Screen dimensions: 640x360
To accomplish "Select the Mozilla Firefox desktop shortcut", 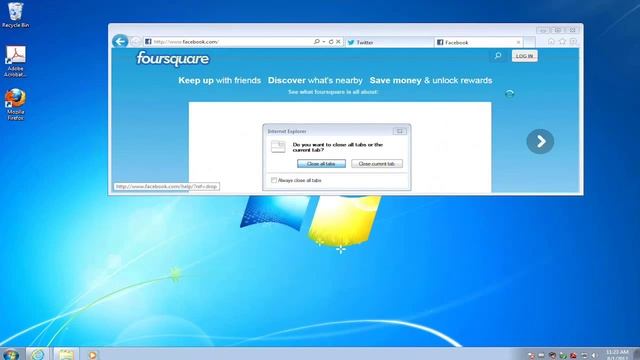I will (x=16, y=104).
